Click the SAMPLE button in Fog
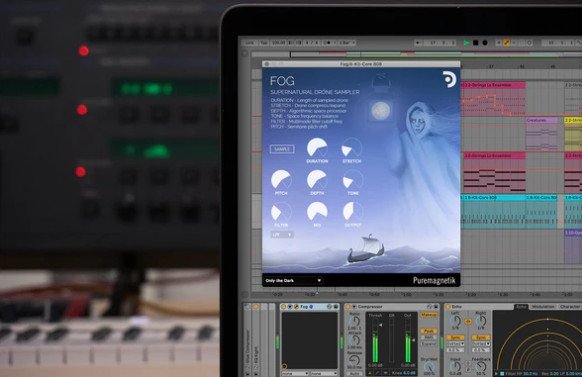Image resolution: width=582 pixels, height=377 pixels. tap(282, 149)
